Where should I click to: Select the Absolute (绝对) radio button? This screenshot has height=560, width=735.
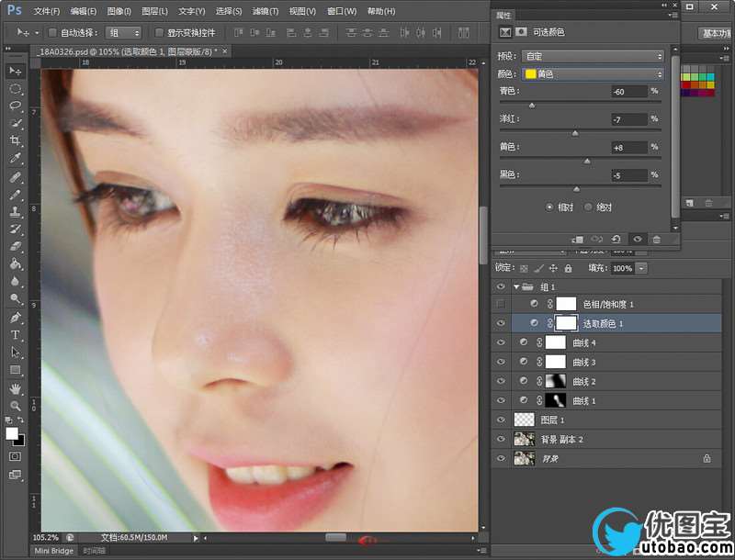point(588,207)
